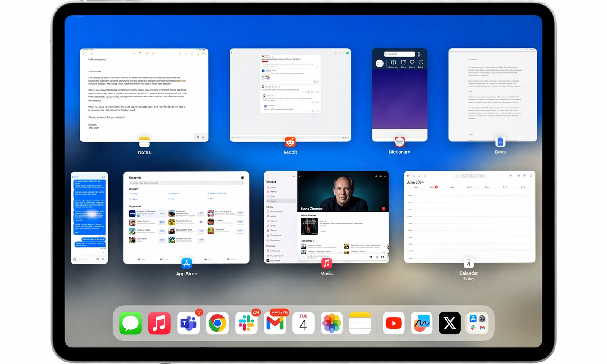This screenshot has width=607, height=364.
Task: Tap the red button on the Hans Zimmer banner
Action: pyautogui.click(x=384, y=209)
